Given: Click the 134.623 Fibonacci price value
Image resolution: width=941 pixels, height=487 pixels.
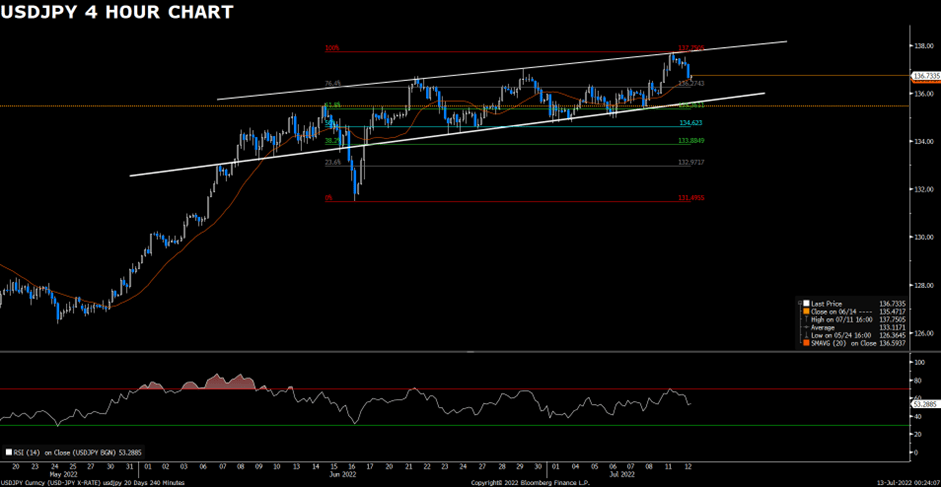Looking at the screenshot, I should [689, 123].
